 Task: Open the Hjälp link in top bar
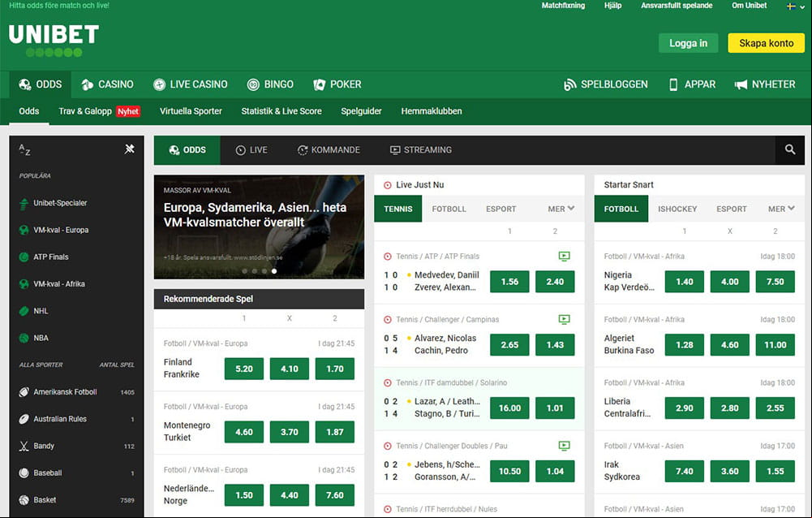point(612,6)
